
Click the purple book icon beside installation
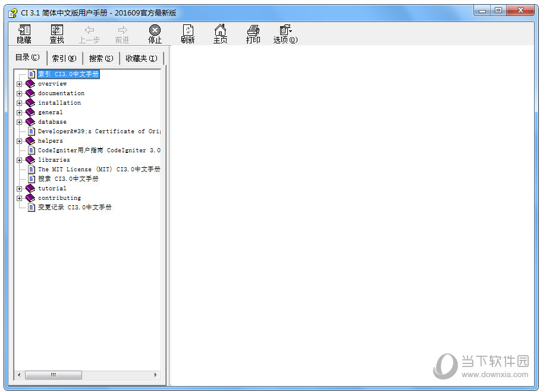pos(30,102)
